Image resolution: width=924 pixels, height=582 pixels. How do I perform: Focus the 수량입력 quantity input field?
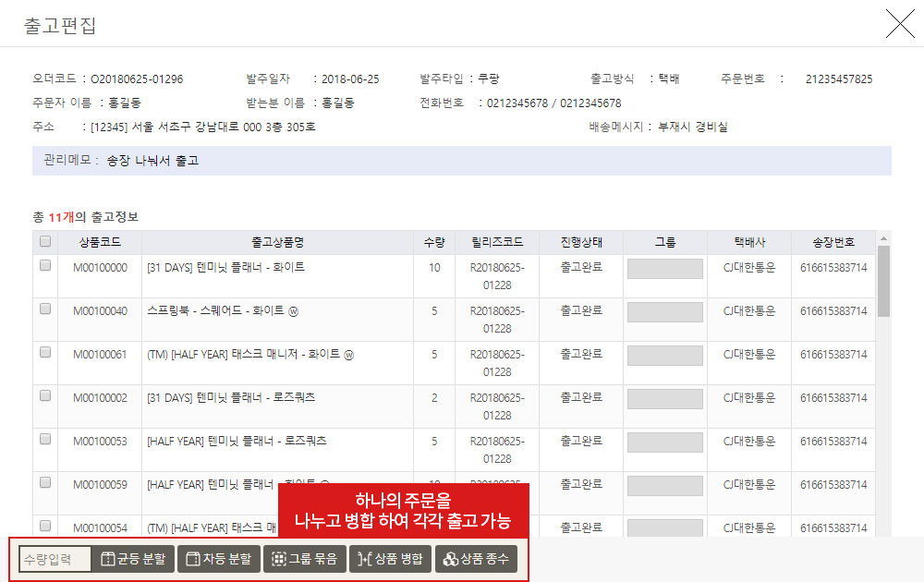pyautogui.click(x=55, y=559)
